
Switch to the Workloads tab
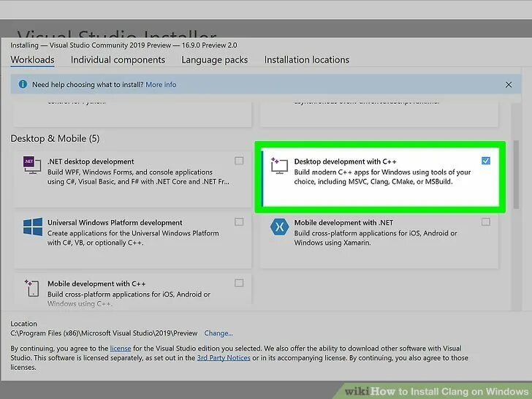(32, 60)
